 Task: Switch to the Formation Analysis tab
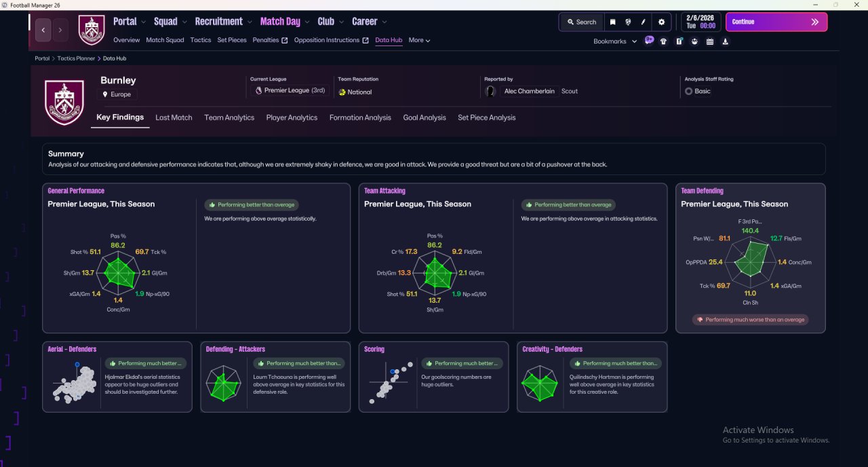click(360, 117)
